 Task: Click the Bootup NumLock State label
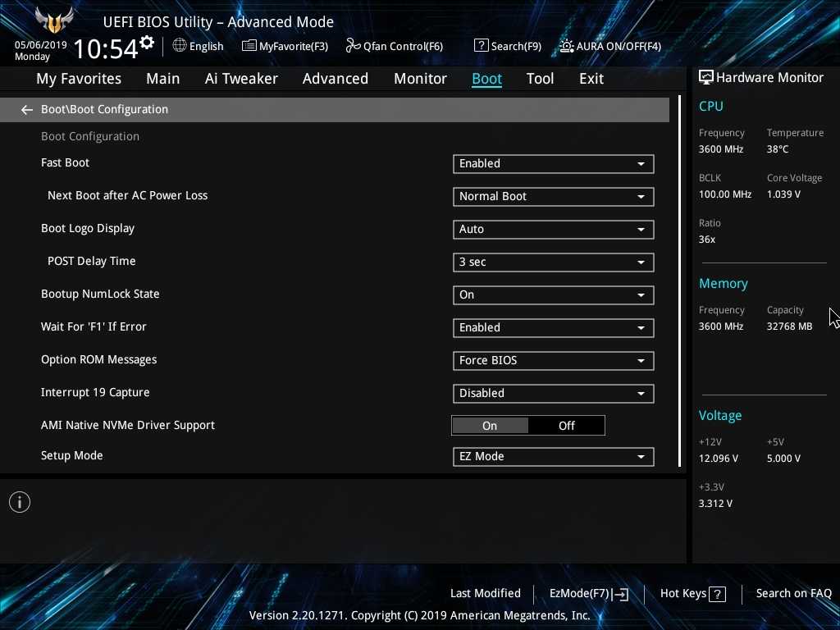(x=100, y=294)
